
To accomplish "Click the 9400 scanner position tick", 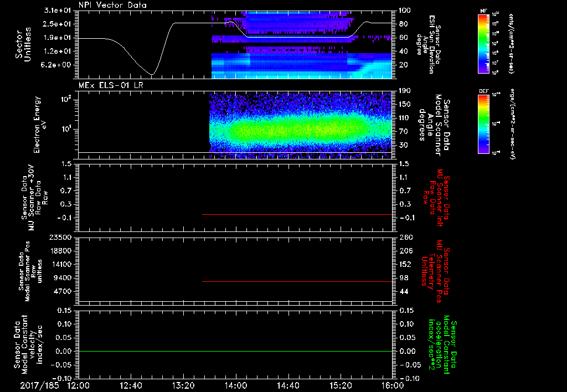I will click(63, 278).
